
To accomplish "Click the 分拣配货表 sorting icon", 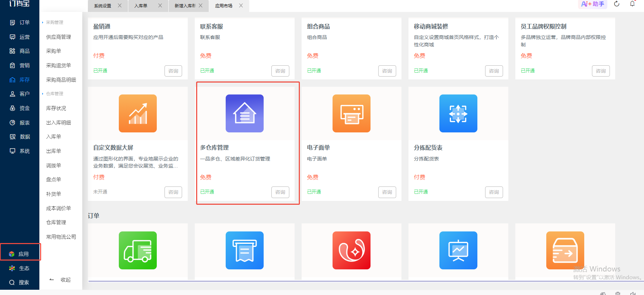I will pyautogui.click(x=458, y=113).
